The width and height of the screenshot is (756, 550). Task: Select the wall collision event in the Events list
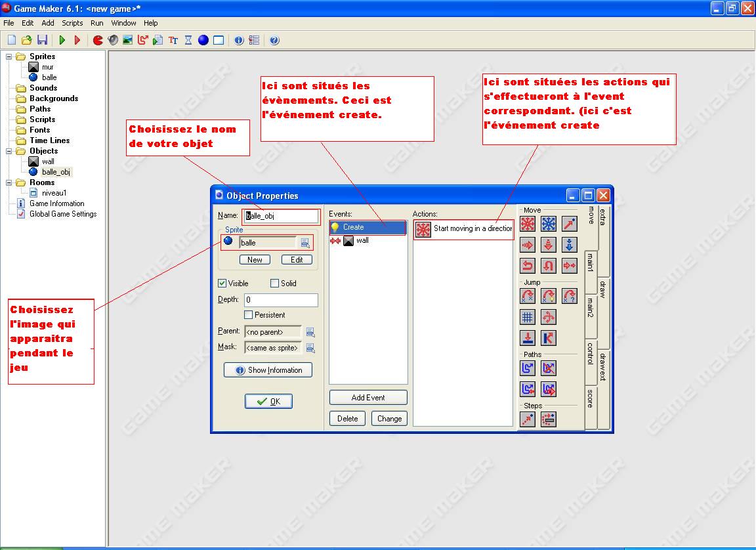368,240
